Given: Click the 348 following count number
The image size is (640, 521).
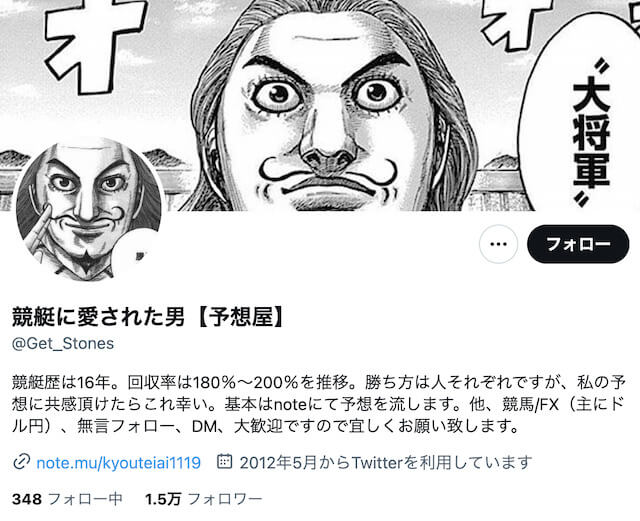Looking at the screenshot, I should pyautogui.click(x=27, y=499).
